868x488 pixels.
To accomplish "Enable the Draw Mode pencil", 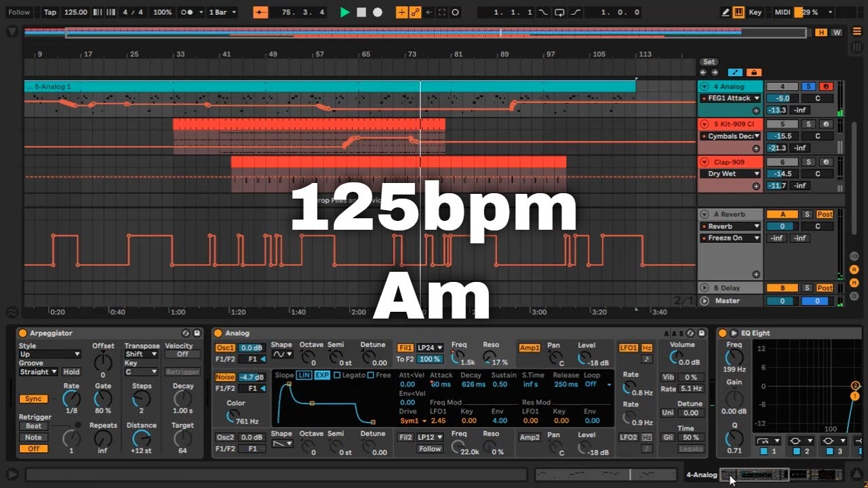I will pos(726,12).
